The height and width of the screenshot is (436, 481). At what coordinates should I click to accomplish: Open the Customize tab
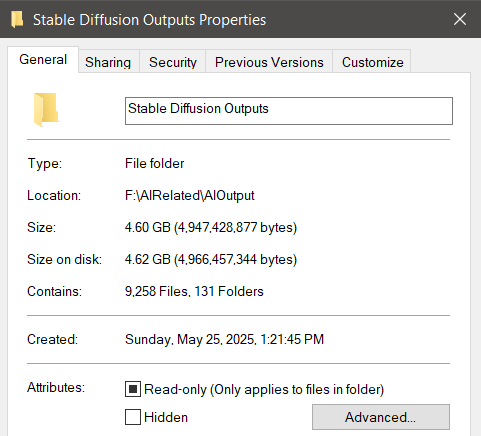pos(372,62)
